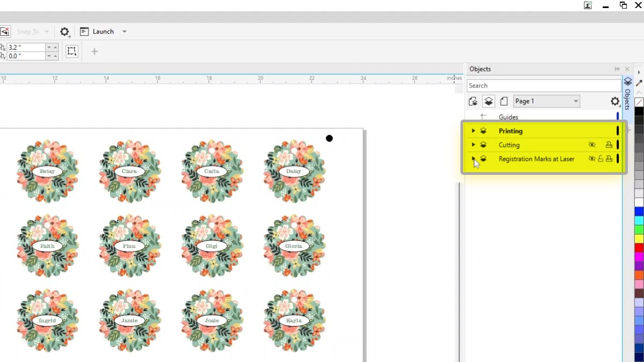The width and height of the screenshot is (644, 362).
Task: Toggle visibility of Cutting layer
Action: click(x=592, y=145)
